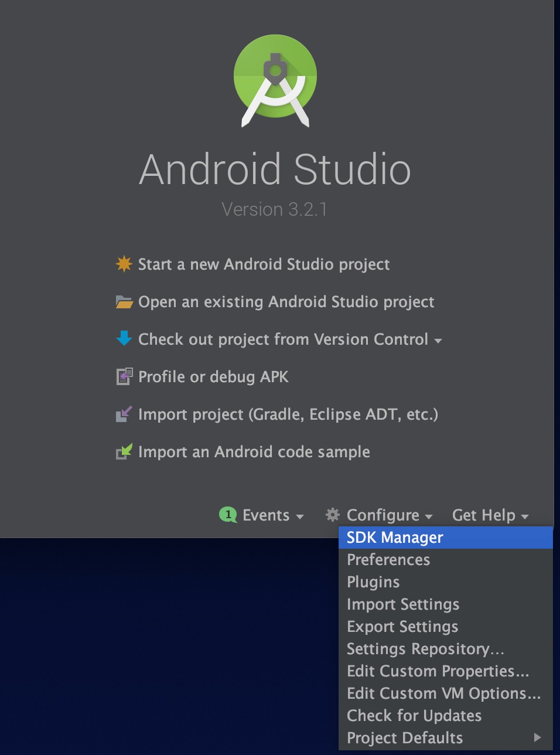Viewport: 560px width, 755px height.
Task: Click the open project folder icon
Action: (x=124, y=301)
